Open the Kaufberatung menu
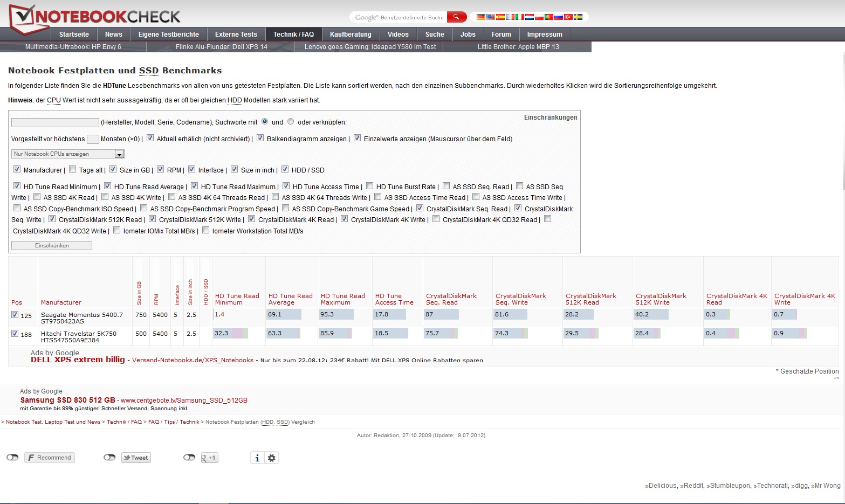 [x=351, y=34]
